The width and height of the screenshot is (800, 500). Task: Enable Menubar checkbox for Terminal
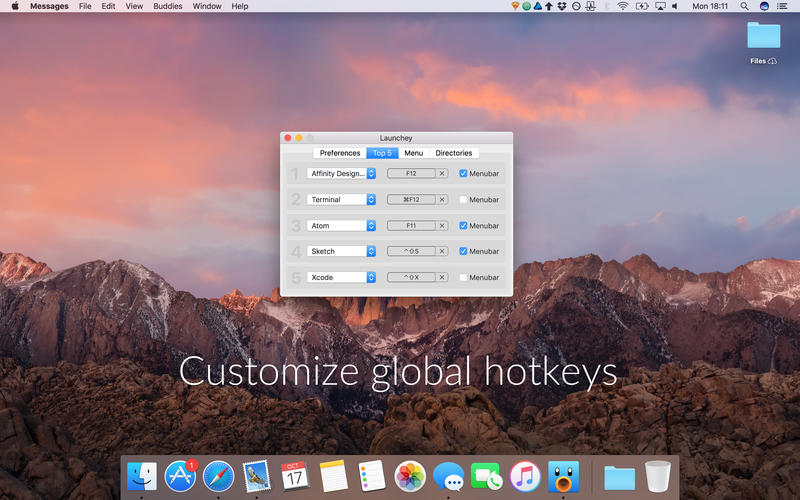[463, 199]
